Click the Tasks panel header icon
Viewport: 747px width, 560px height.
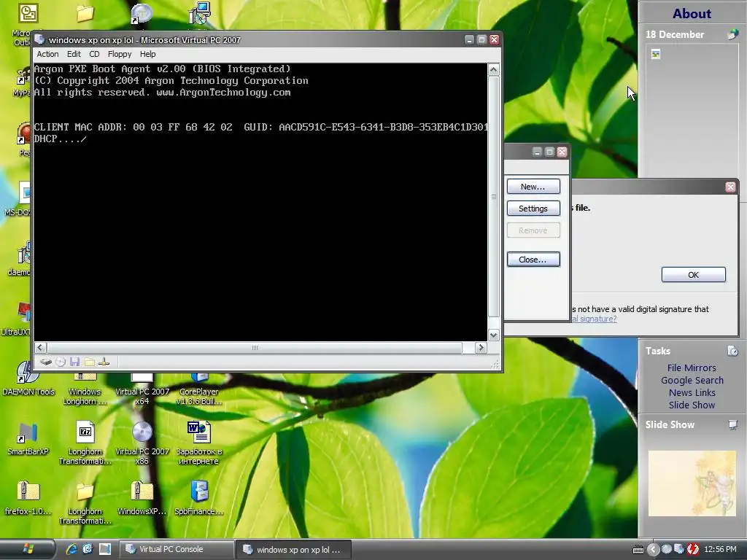pyautogui.click(x=732, y=351)
